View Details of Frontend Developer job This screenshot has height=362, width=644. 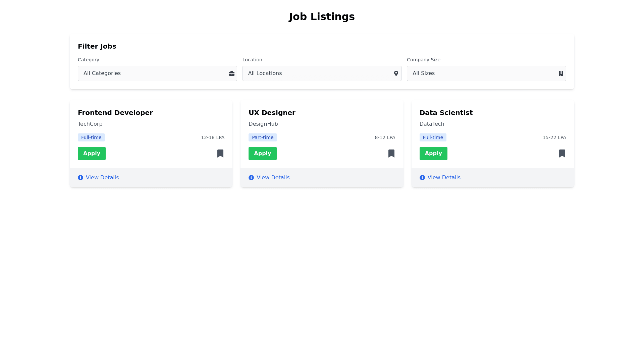coord(102,178)
